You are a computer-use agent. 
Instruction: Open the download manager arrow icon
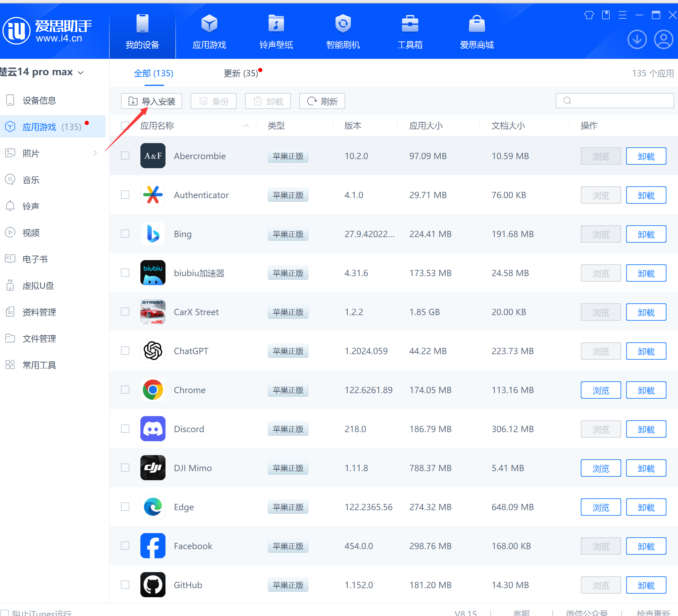pos(637,40)
